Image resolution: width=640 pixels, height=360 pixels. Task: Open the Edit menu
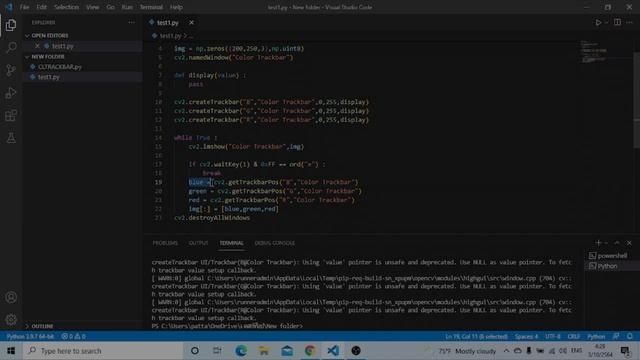[41, 7]
